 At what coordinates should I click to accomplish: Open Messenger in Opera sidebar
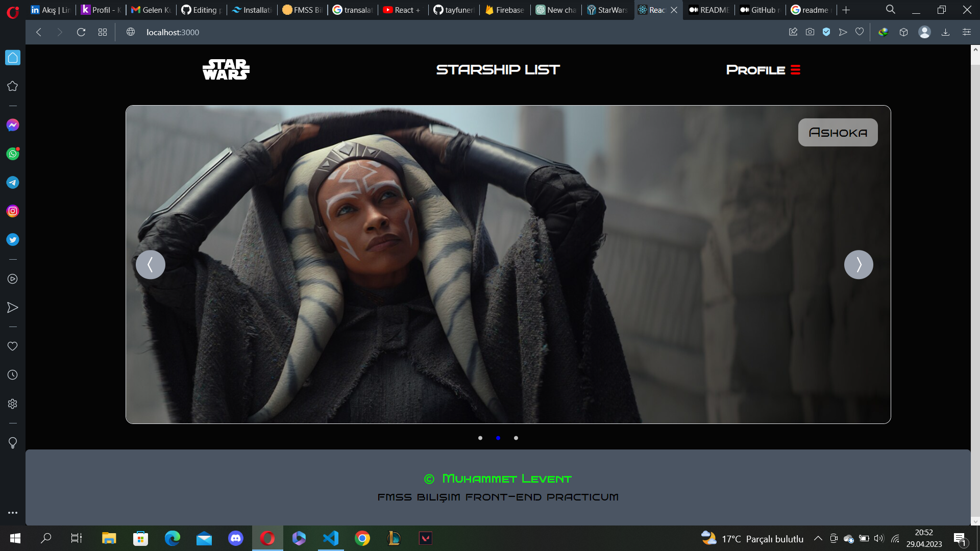click(x=13, y=125)
